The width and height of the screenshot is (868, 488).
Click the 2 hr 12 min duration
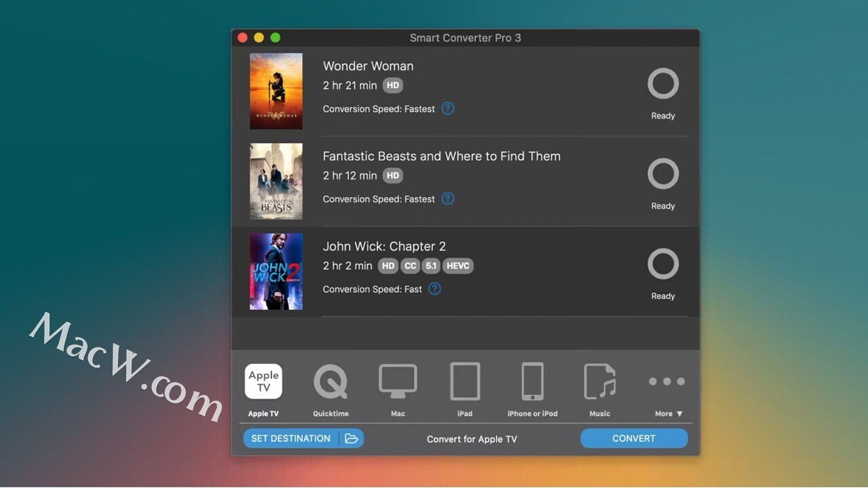click(350, 176)
